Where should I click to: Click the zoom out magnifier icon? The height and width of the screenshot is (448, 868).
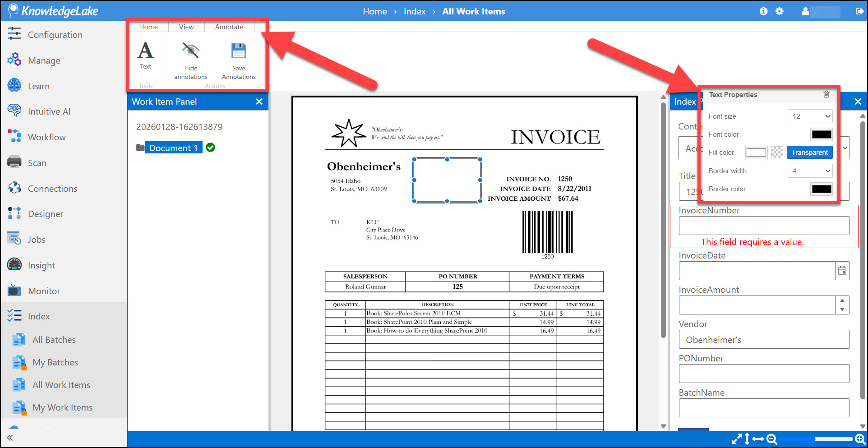coord(771,439)
